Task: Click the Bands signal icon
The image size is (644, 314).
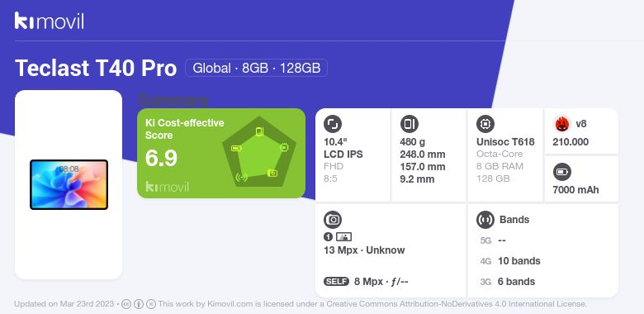Action: click(x=485, y=220)
